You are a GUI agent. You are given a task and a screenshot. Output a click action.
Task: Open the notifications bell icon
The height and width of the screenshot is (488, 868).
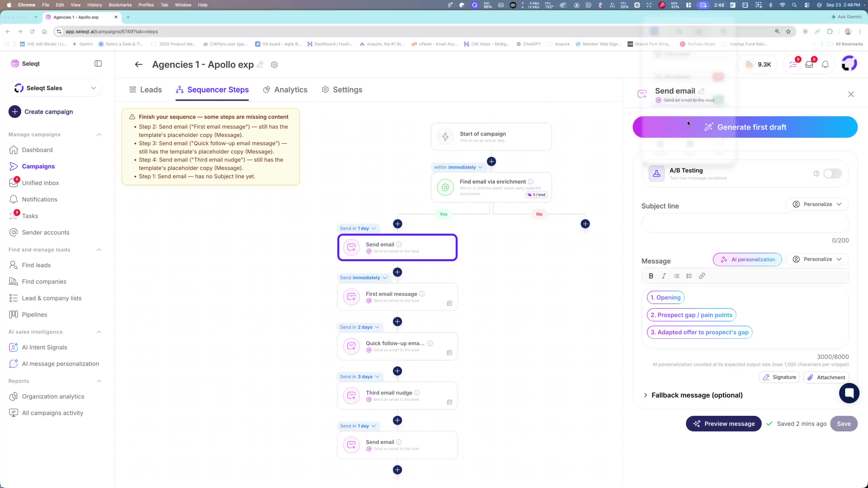825,64
